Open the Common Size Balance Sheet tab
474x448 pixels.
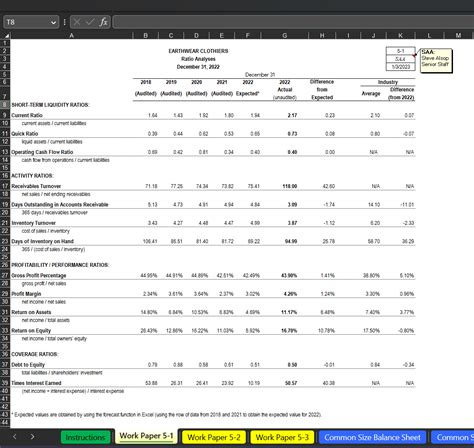click(372, 437)
